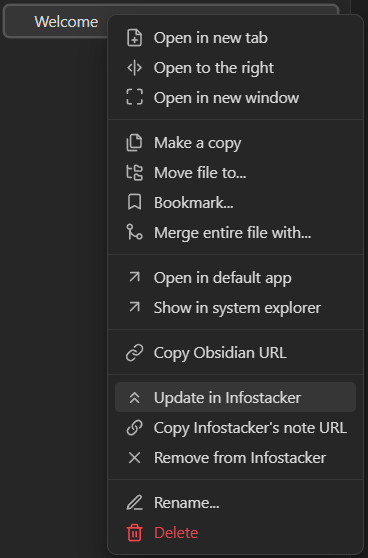Click the arrow icon beside Show in system explorer
Viewport: 368px width, 558px height.
(135, 307)
